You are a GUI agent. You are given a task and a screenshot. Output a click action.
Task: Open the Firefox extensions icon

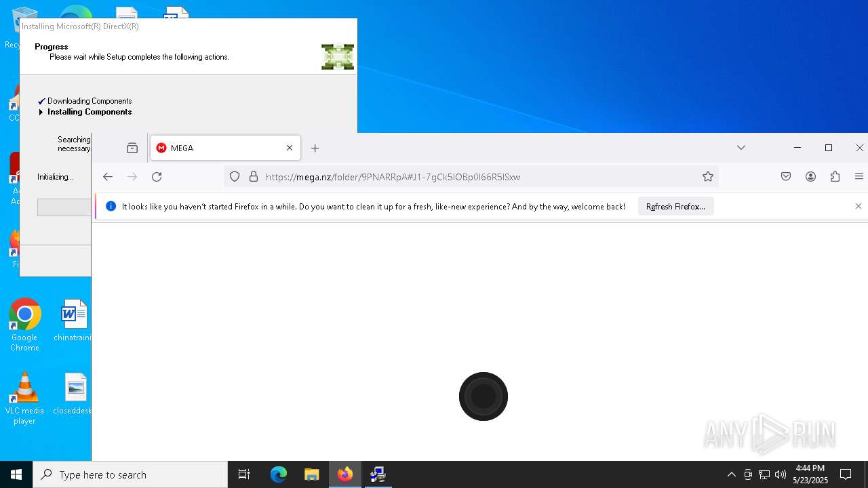coord(835,177)
